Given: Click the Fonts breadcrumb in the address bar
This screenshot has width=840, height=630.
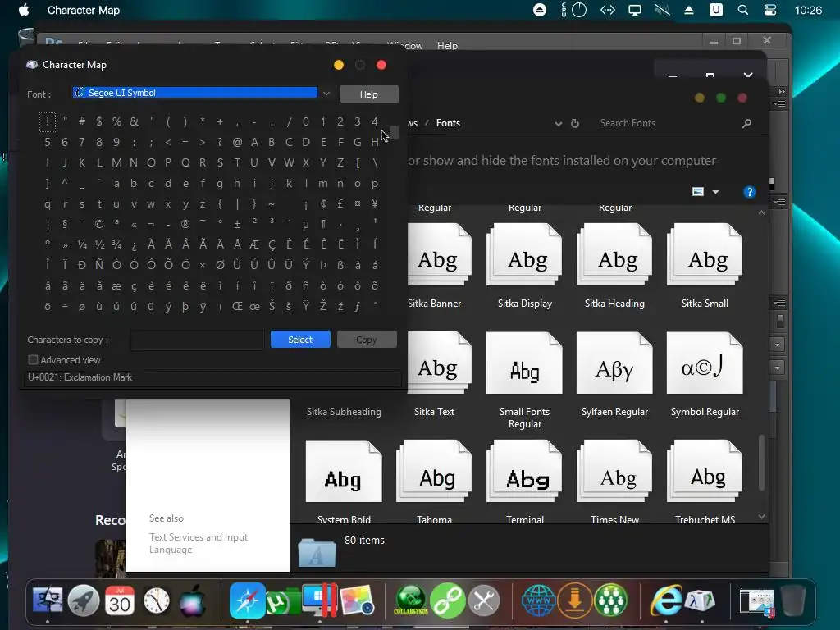Looking at the screenshot, I should pyautogui.click(x=448, y=123).
